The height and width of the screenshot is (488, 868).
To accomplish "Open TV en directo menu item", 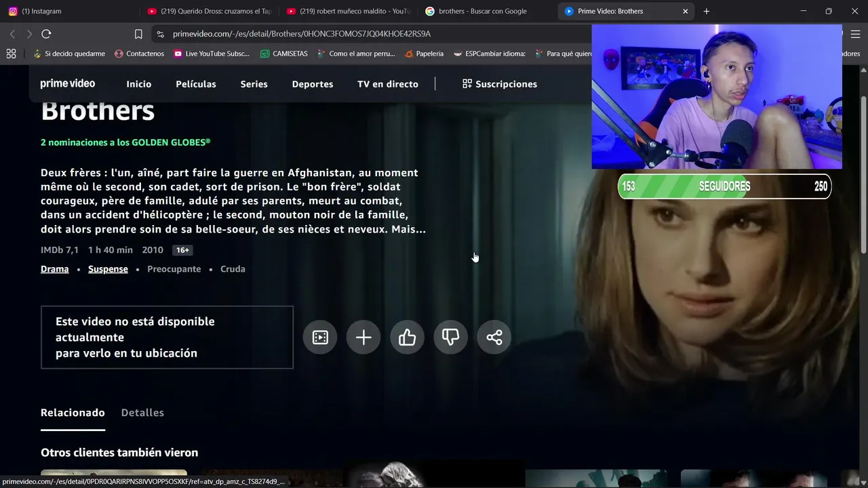I will click(x=388, y=84).
